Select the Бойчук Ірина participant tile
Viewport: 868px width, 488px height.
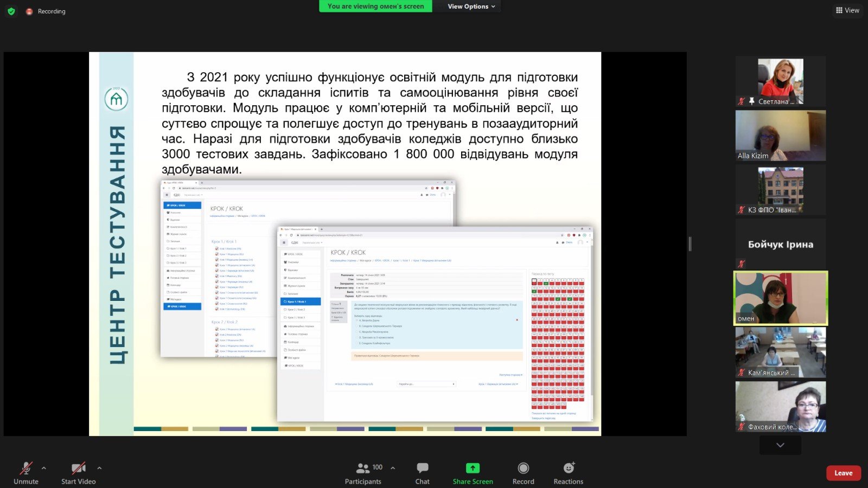coord(780,244)
